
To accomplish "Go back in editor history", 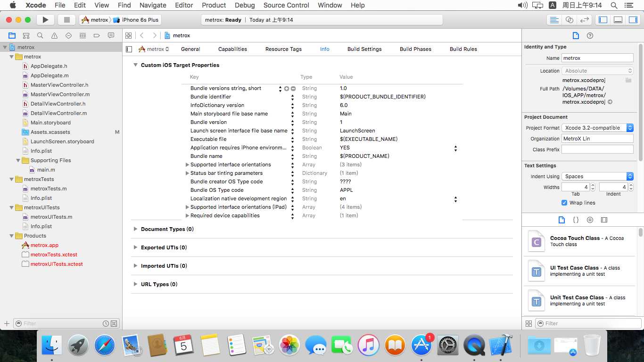I will pyautogui.click(x=142, y=35).
